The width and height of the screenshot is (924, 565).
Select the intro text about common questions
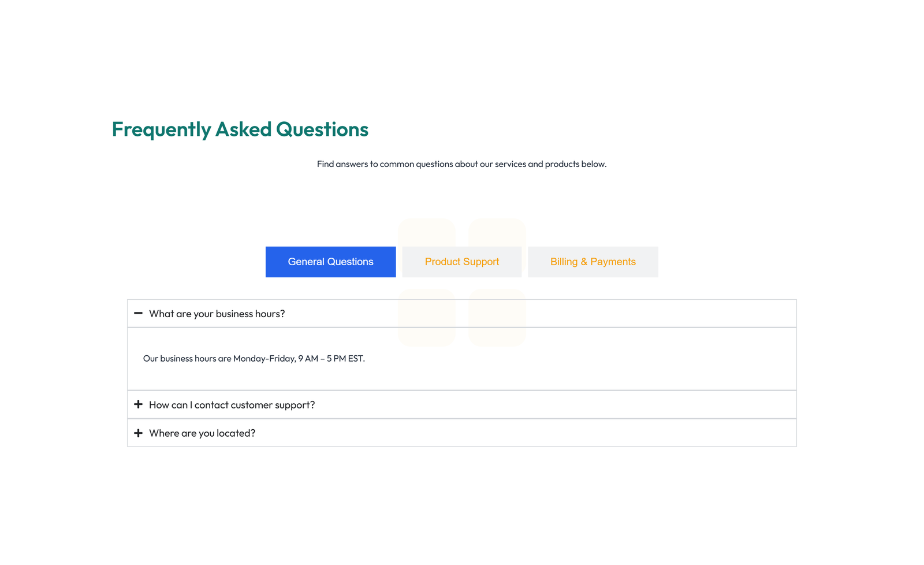461,164
